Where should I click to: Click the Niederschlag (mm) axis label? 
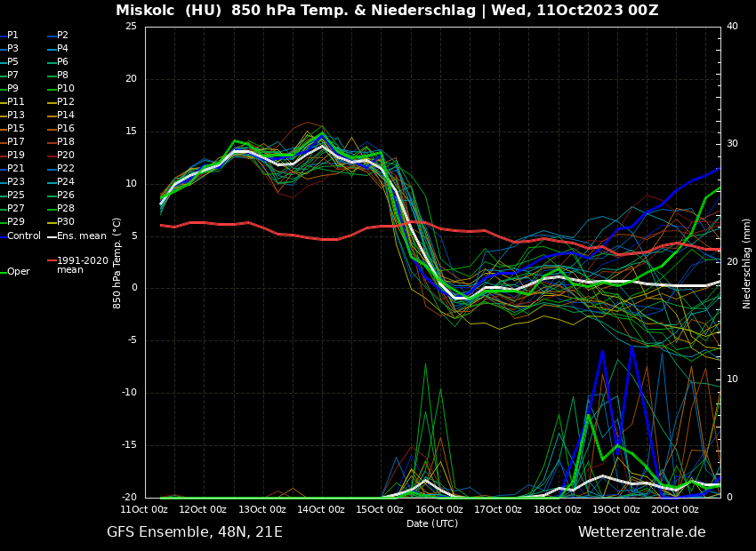(747, 263)
